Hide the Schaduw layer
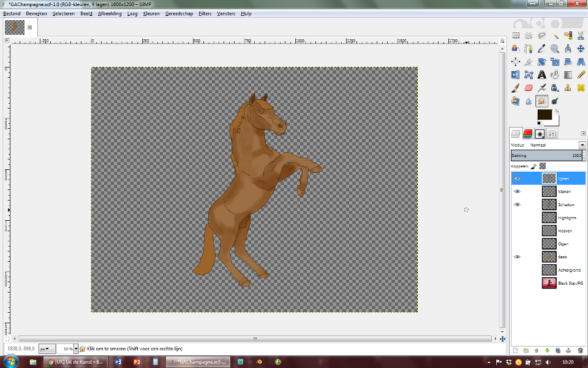Viewport: 588px width, 368px height. click(x=517, y=204)
